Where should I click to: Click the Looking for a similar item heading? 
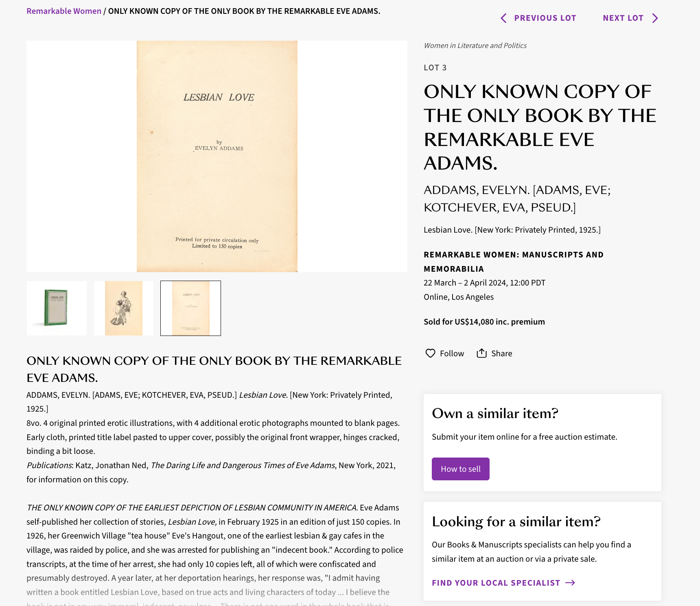516,521
